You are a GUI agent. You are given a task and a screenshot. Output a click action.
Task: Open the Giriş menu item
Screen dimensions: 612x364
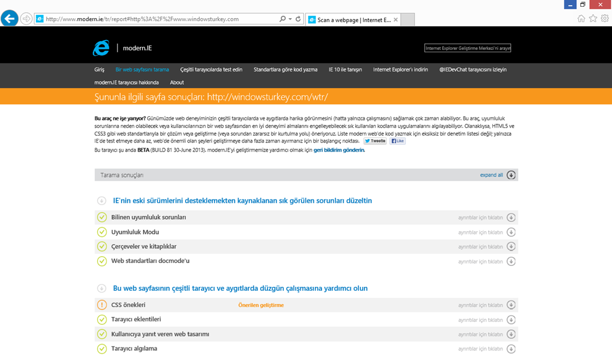tap(99, 69)
